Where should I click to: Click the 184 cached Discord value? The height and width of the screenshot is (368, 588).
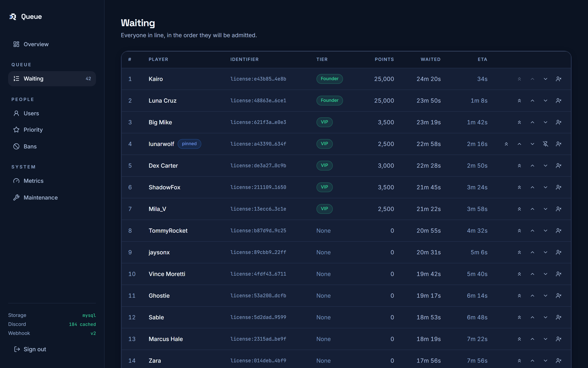[82, 324]
